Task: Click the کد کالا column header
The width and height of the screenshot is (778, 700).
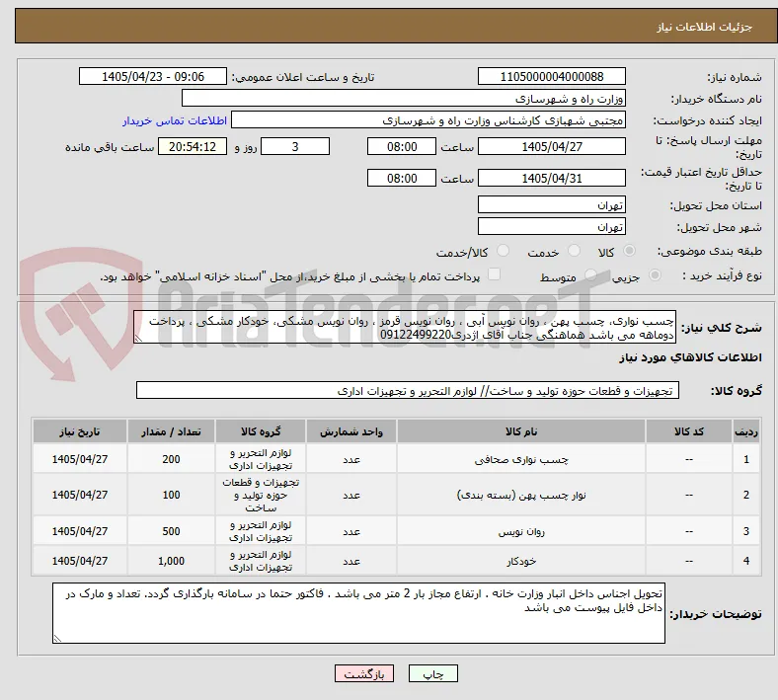Action: coord(689,431)
